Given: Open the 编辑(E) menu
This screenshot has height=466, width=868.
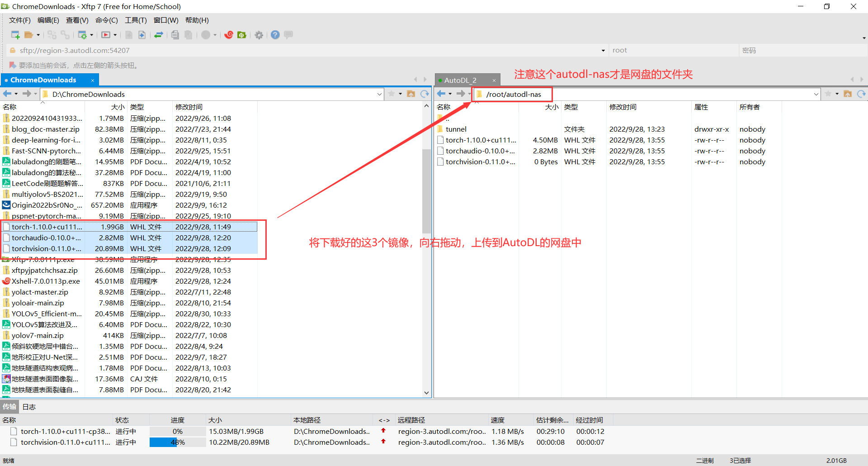Looking at the screenshot, I should [48, 20].
